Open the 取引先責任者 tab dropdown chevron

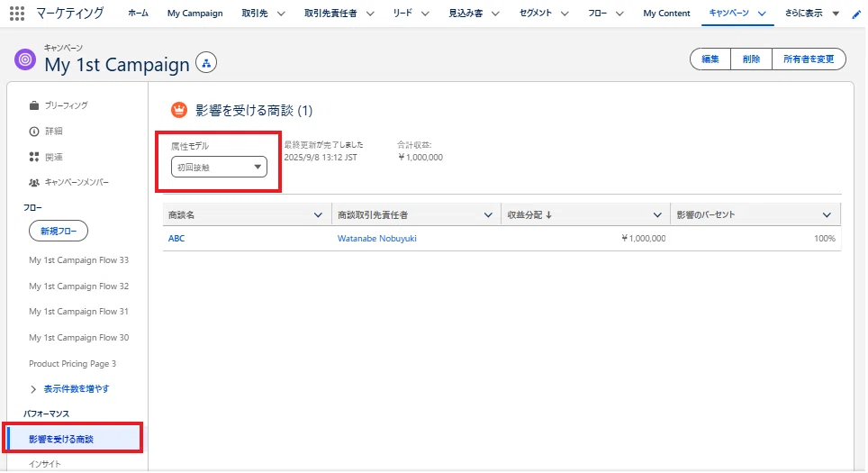tap(370, 14)
